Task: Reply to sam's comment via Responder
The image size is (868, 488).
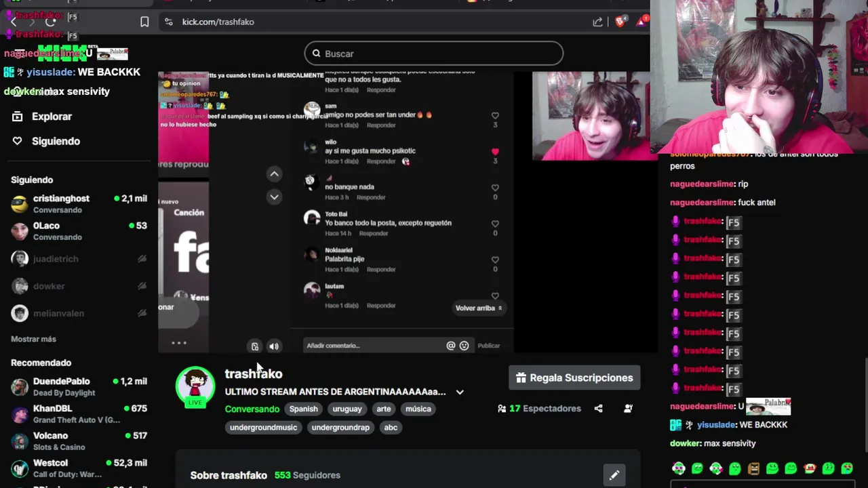Action: (381, 125)
